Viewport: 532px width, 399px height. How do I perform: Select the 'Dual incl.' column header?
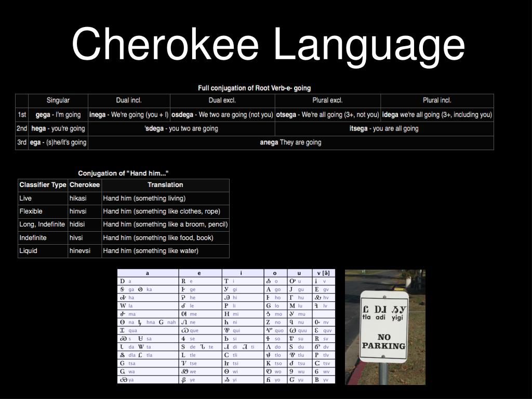coord(129,100)
